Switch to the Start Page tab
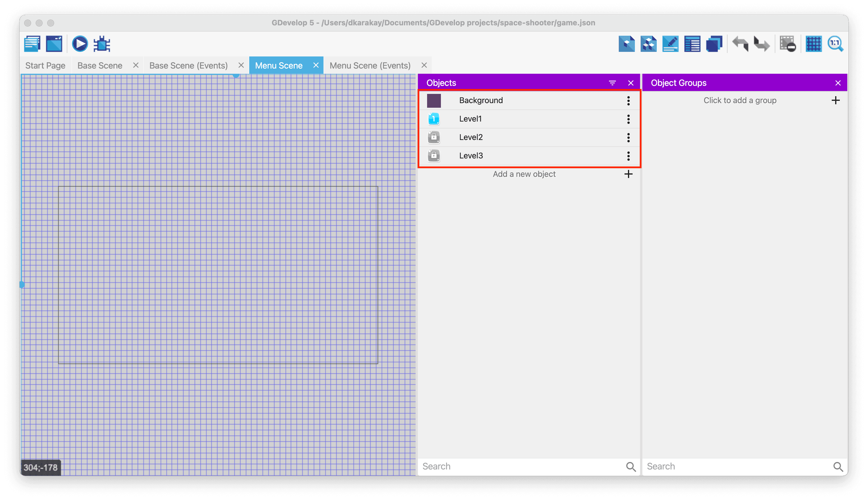This screenshot has height=500, width=868. click(x=45, y=66)
